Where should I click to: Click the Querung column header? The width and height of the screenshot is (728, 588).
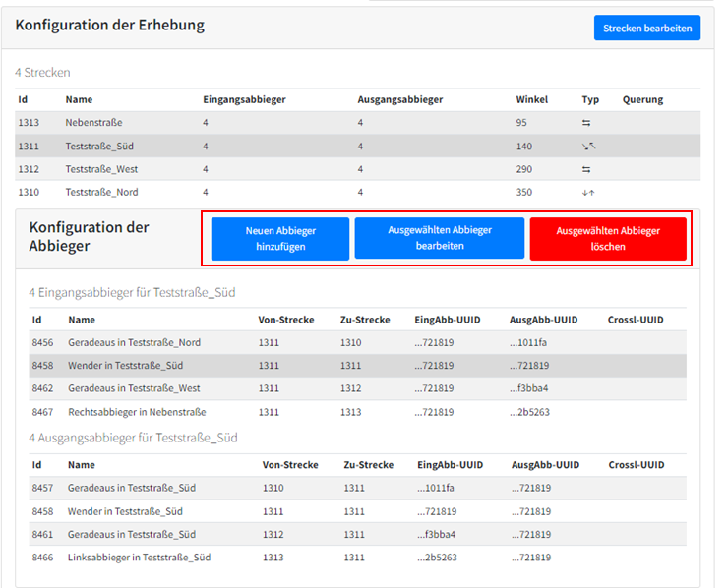click(642, 99)
